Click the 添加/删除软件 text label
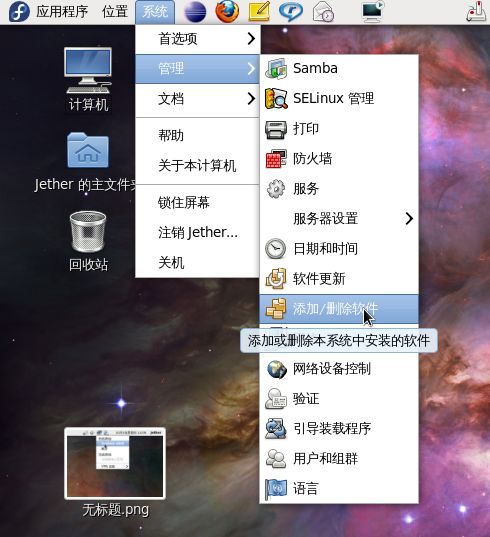The height and width of the screenshot is (537, 490). (336, 309)
